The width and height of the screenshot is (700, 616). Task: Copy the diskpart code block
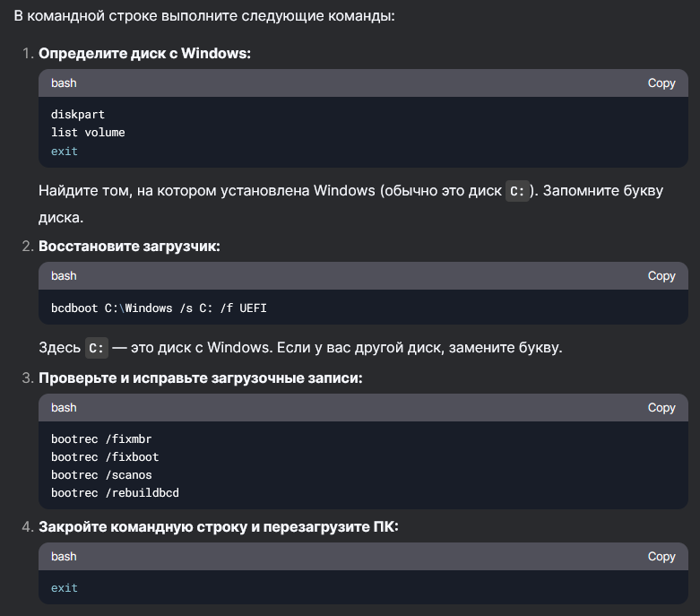click(661, 83)
